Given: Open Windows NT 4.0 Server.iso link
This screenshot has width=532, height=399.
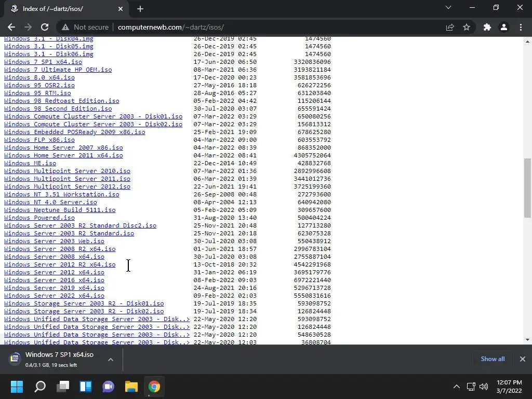Looking at the screenshot, I should click(50, 202).
